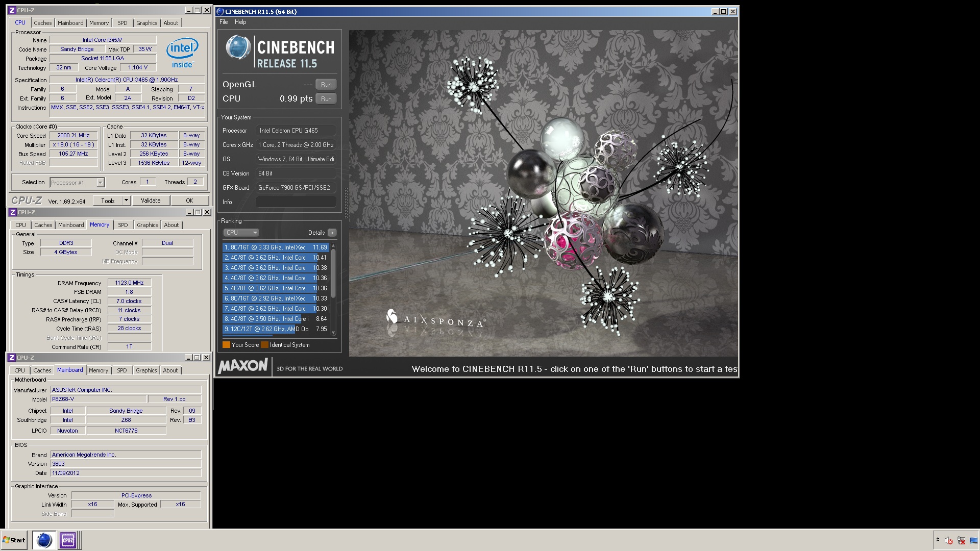Select Memory tab in top CPU-Z window

pos(99,23)
